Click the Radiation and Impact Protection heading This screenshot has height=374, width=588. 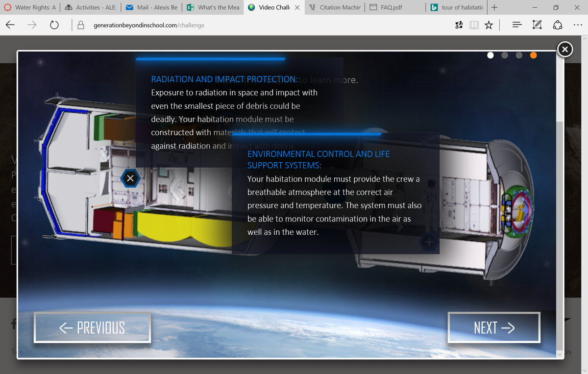click(x=224, y=79)
